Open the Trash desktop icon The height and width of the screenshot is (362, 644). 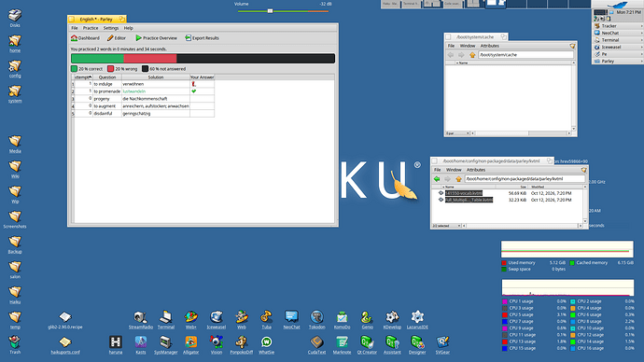15,344
